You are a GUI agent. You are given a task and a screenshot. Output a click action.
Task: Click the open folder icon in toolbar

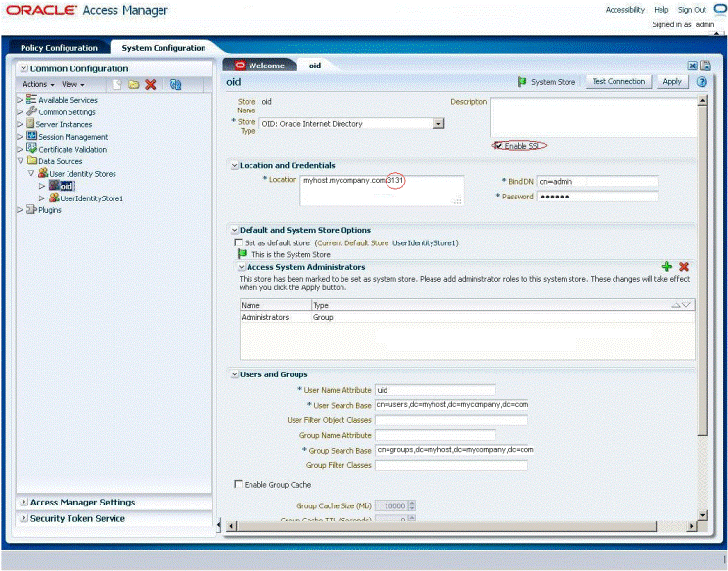click(134, 84)
